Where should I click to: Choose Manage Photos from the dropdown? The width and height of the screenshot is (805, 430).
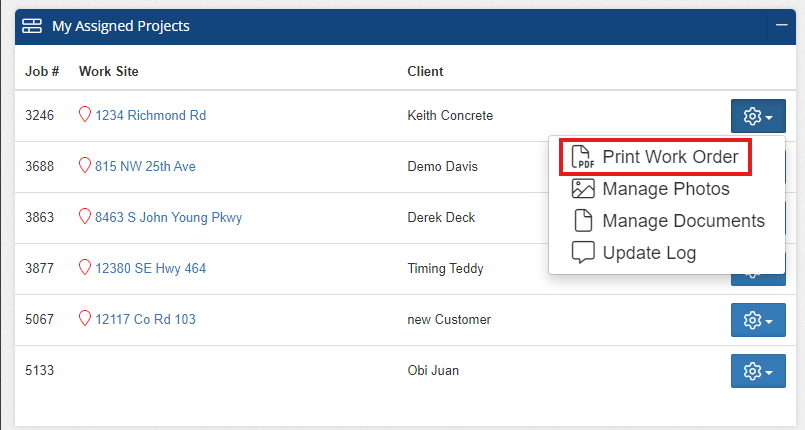pyautogui.click(x=666, y=189)
